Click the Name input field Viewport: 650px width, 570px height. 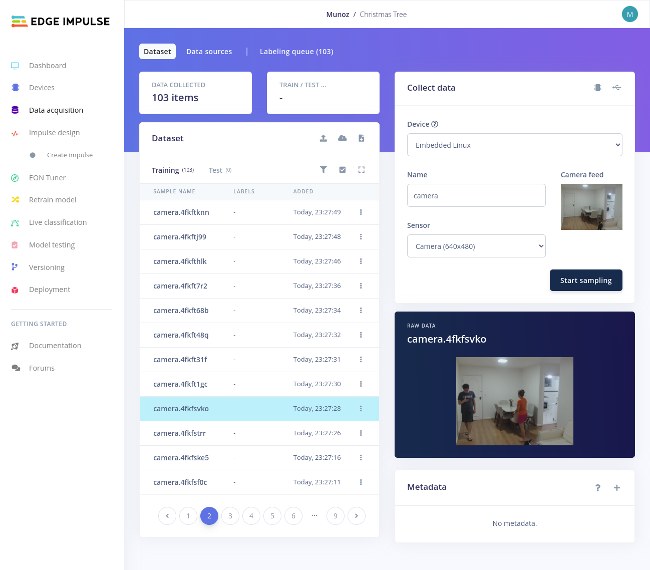pos(476,196)
